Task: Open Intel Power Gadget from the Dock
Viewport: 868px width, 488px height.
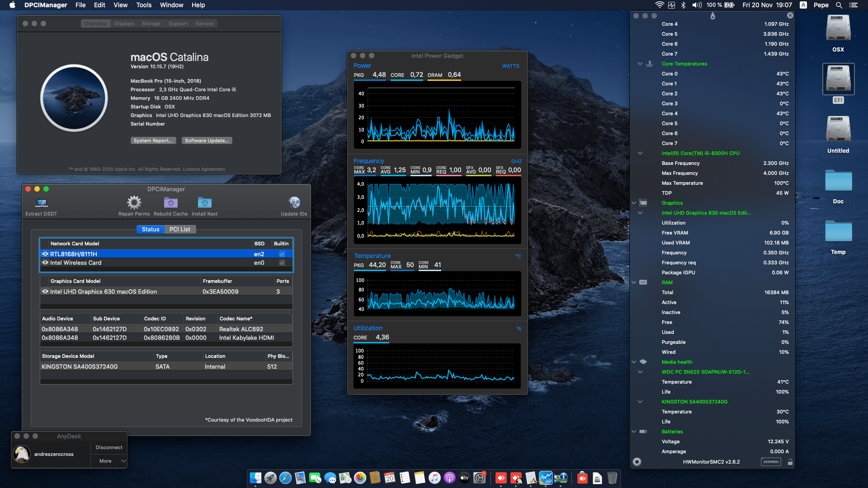Action: click(546, 478)
